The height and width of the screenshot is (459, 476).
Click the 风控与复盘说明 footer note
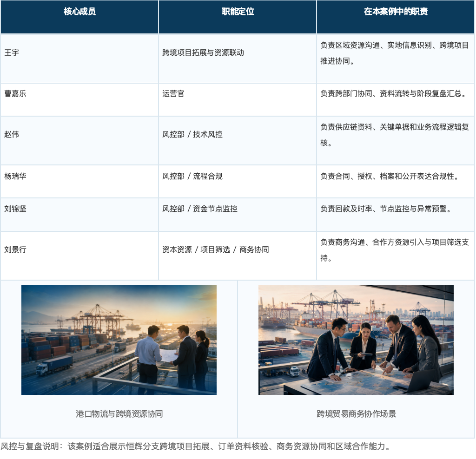coord(196,446)
